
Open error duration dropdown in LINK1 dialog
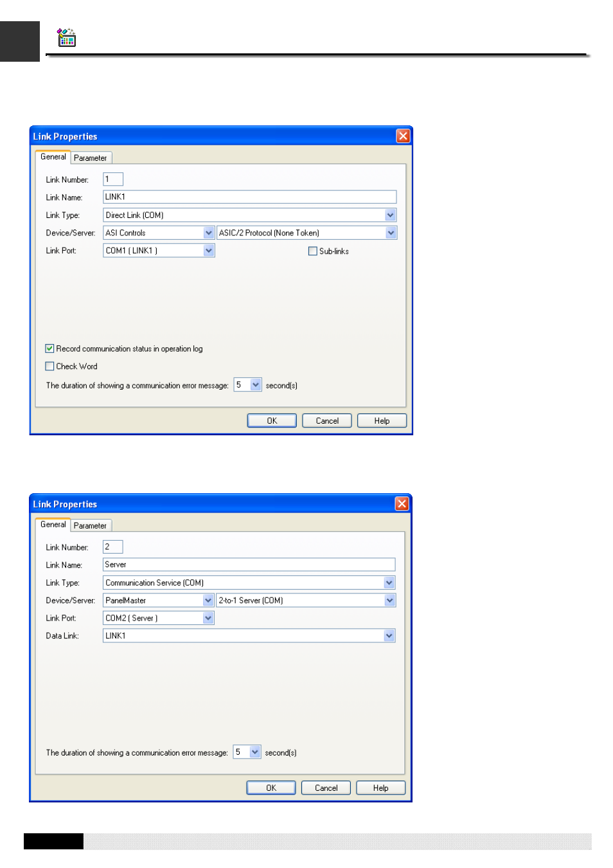256,385
